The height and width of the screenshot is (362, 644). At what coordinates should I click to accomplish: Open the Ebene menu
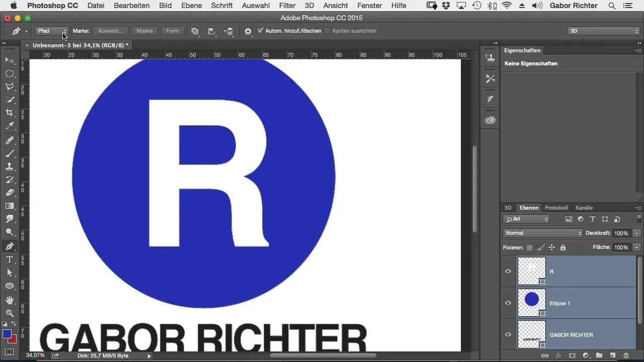click(x=192, y=6)
